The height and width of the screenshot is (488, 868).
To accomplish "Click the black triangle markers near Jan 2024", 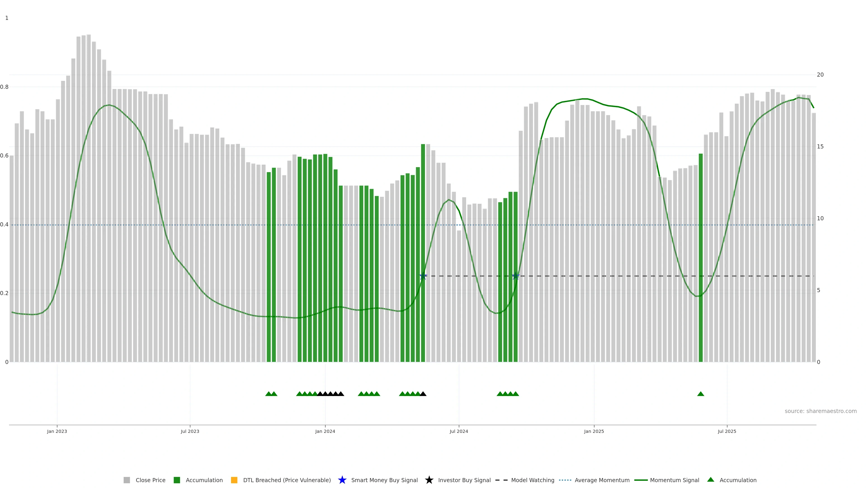I will coord(330,394).
